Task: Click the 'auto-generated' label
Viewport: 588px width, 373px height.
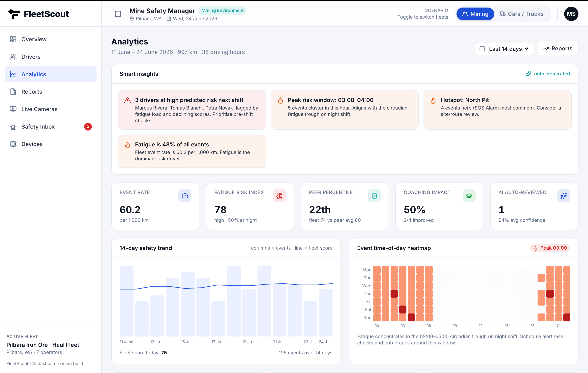Action: click(552, 74)
